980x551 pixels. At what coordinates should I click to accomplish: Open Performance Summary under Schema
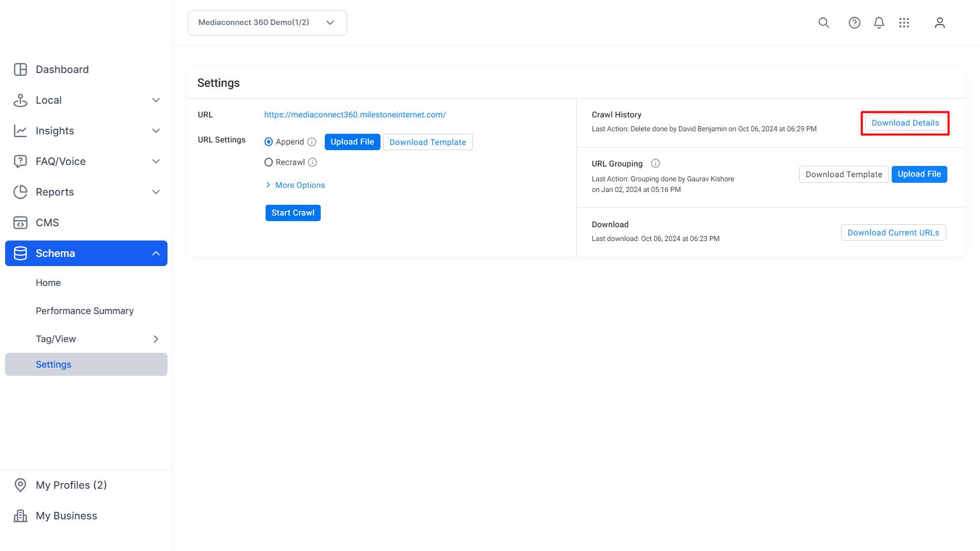pos(85,311)
